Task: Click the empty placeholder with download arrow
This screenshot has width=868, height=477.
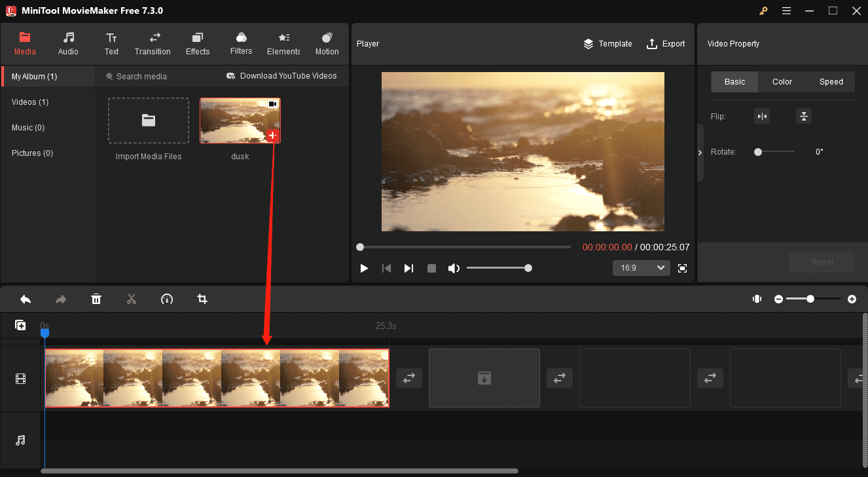Action: click(484, 378)
